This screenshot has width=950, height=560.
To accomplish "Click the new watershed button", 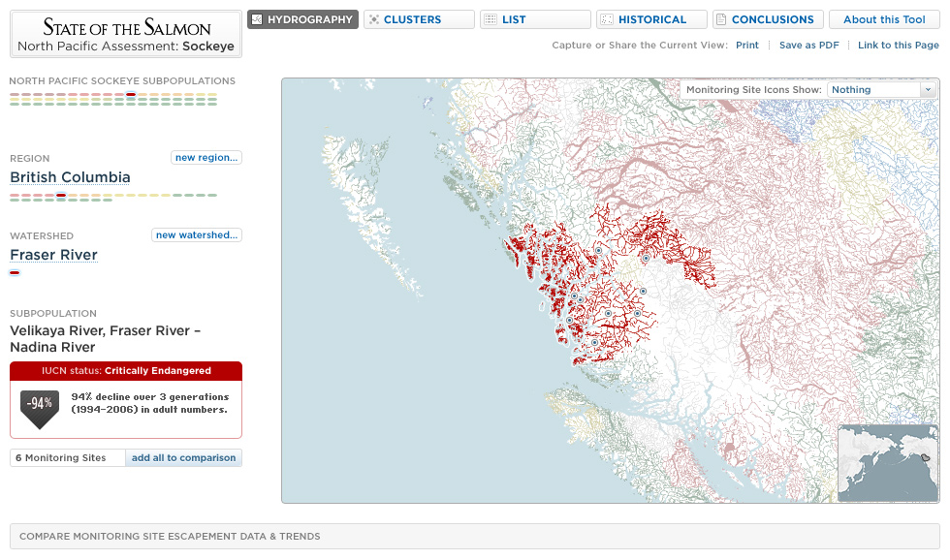I will (x=196, y=234).
